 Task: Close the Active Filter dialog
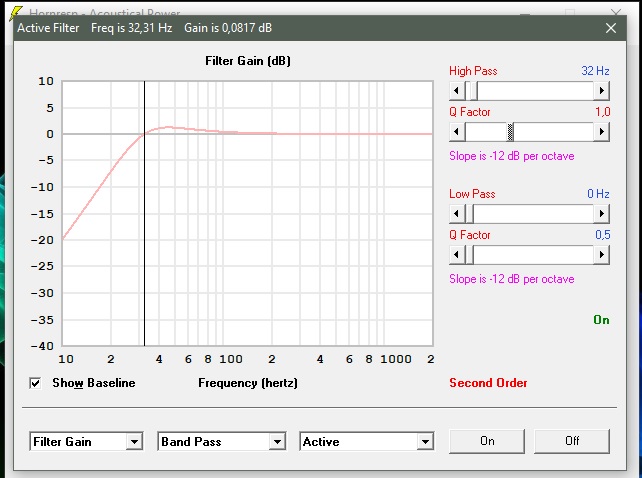[x=611, y=28]
